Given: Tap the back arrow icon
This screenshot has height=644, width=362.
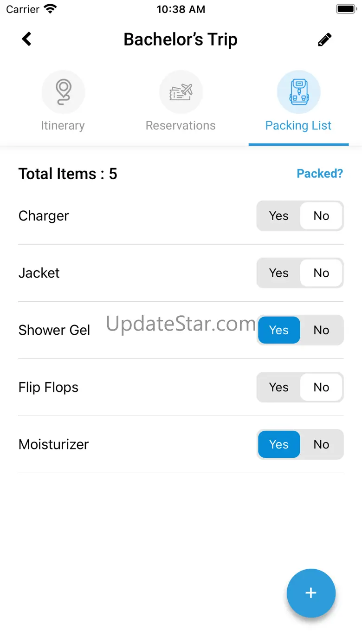Looking at the screenshot, I should coord(27,39).
